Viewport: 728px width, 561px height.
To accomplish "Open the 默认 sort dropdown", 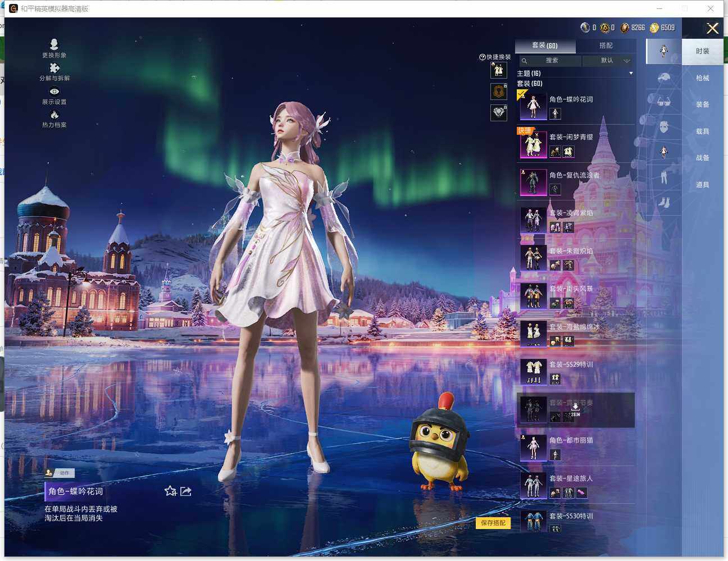I will click(608, 61).
